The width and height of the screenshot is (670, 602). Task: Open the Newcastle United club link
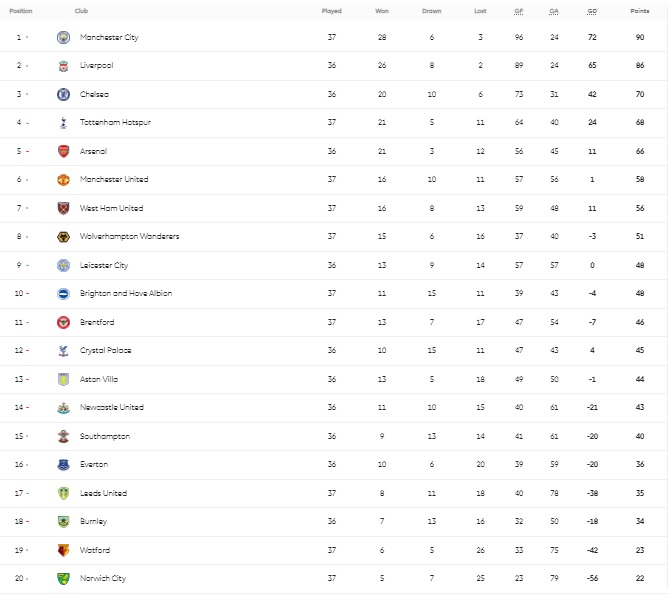(x=112, y=408)
